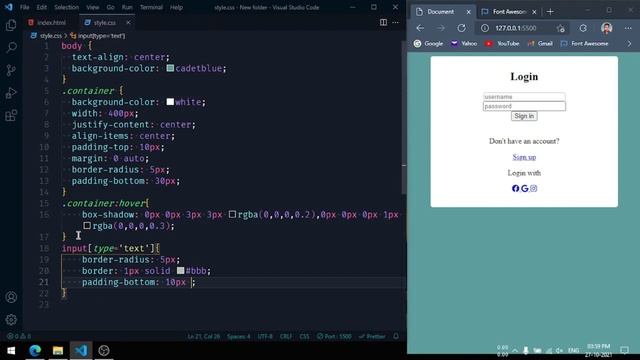Image resolution: width=640 pixels, height=360 pixels.
Task: Open File Explorer from the taskbar
Action: coord(58,351)
